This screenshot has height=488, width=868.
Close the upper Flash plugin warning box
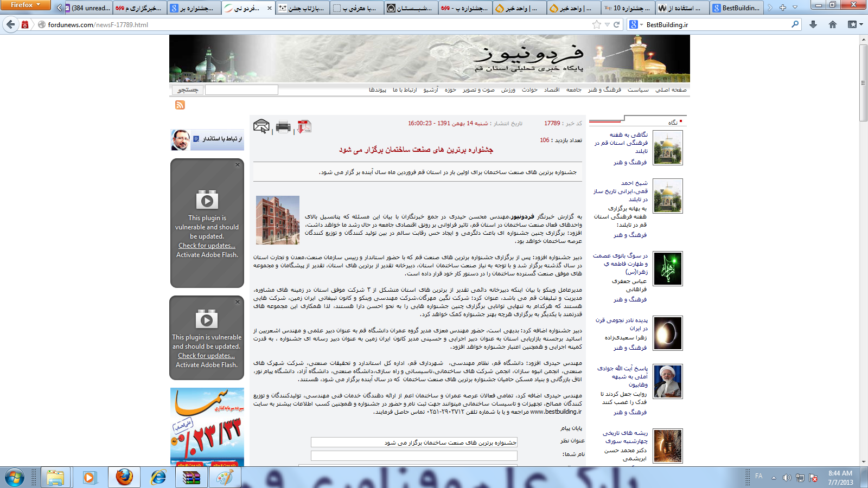click(238, 165)
